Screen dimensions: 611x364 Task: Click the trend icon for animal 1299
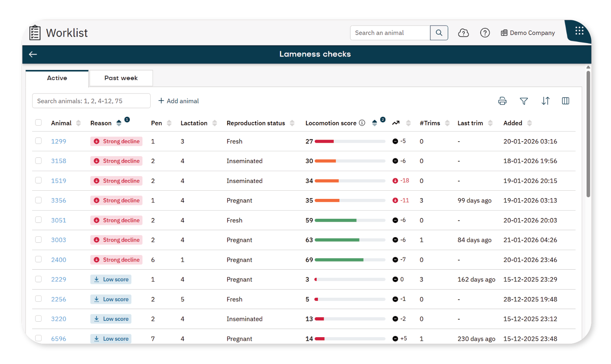pyautogui.click(x=395, y=142)
